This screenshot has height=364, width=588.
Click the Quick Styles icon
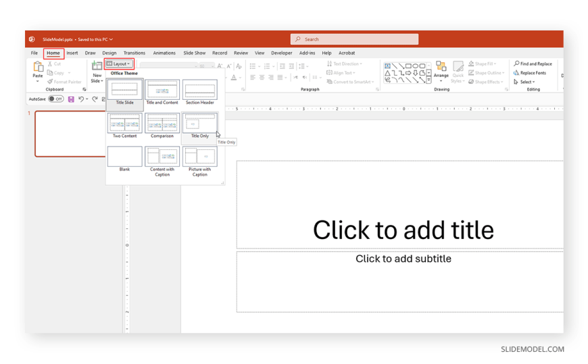pos(458,66)
